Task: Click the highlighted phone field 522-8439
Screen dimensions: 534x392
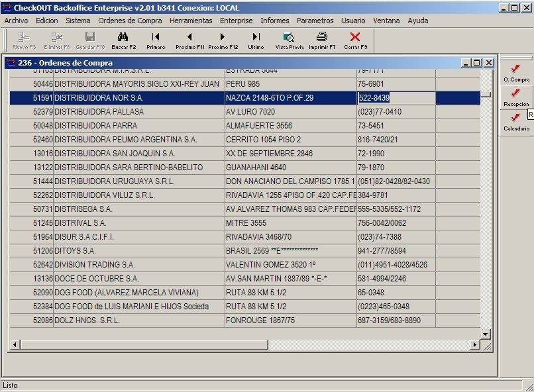Action: (396, 98)
